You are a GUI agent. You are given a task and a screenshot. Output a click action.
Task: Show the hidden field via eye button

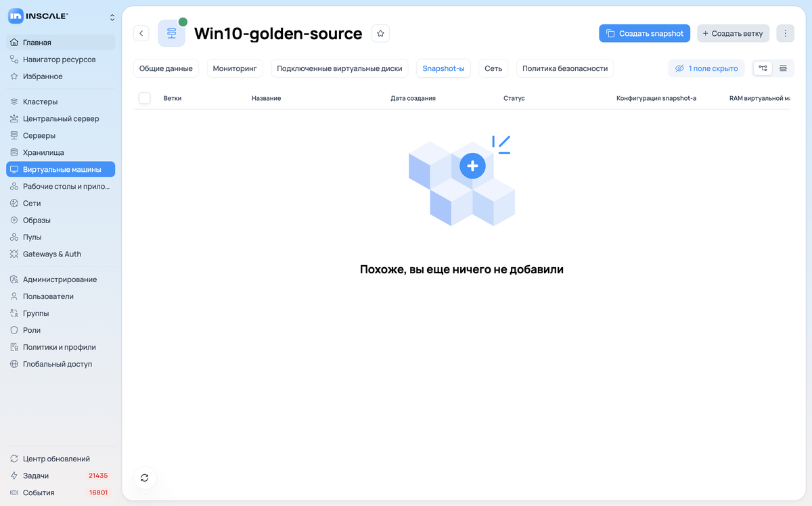click(x=706, y=68)
